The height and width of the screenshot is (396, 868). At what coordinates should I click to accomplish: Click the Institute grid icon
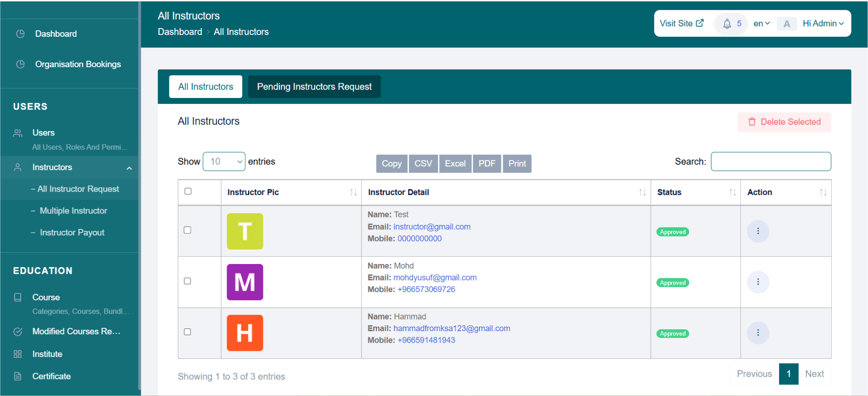click(x=18, y=354)
